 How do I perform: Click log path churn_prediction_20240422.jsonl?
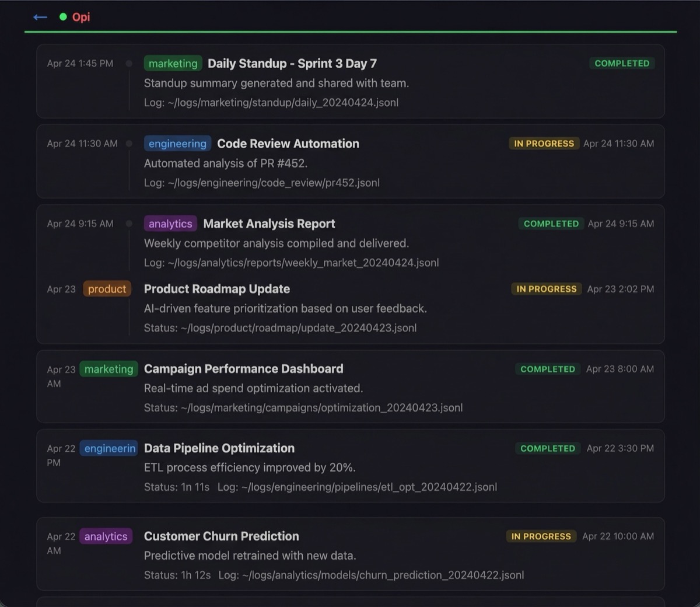coord(371,575)
